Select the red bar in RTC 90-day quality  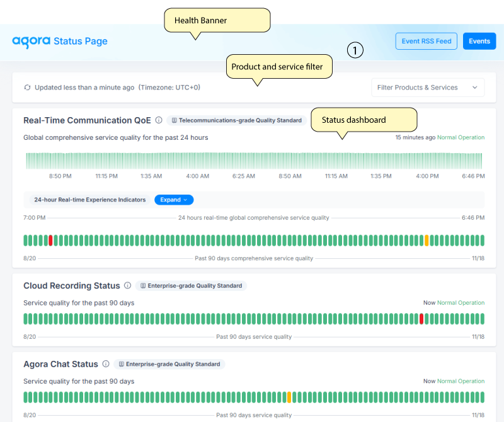coord(50,241)
